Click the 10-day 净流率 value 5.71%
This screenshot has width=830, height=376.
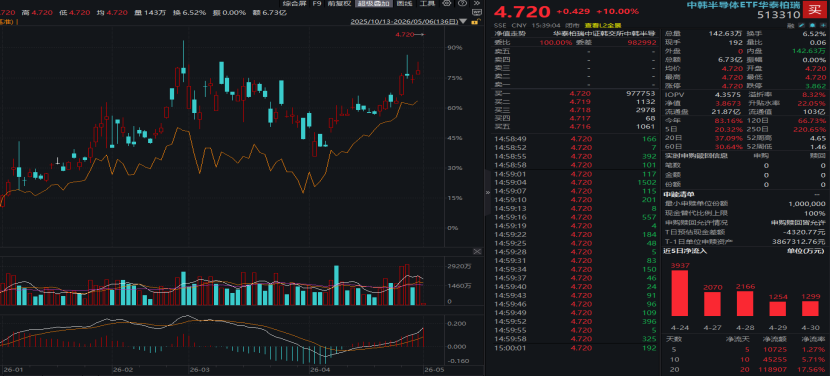click(814, 359)
